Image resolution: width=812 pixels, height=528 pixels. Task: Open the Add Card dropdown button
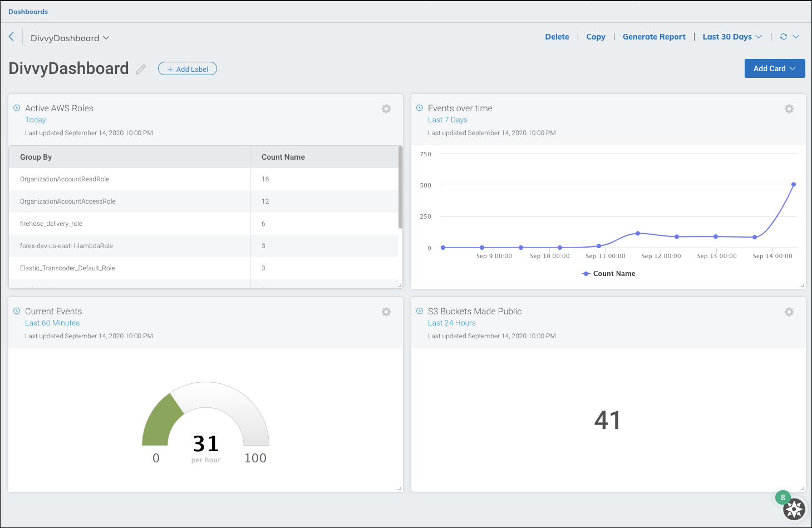(x=775, y=68)
